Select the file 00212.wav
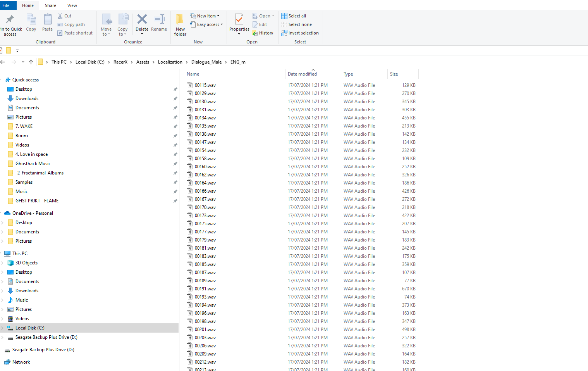The width and height of the screenshot is (588, 371). (205, 362)
